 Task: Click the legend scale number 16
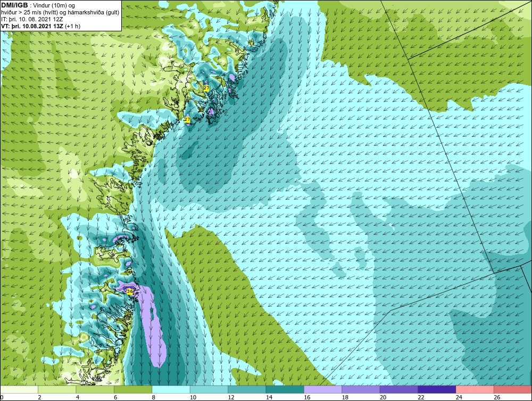(307, 397)
